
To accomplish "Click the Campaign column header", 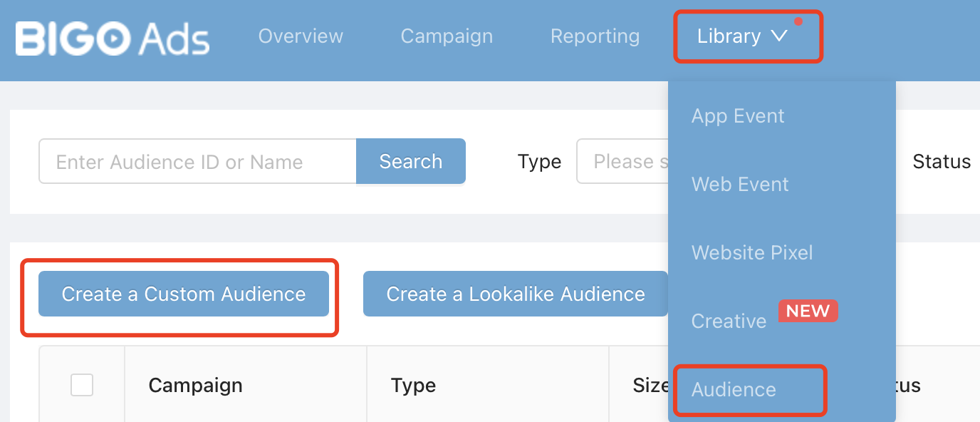I will [x=195, y=386].
